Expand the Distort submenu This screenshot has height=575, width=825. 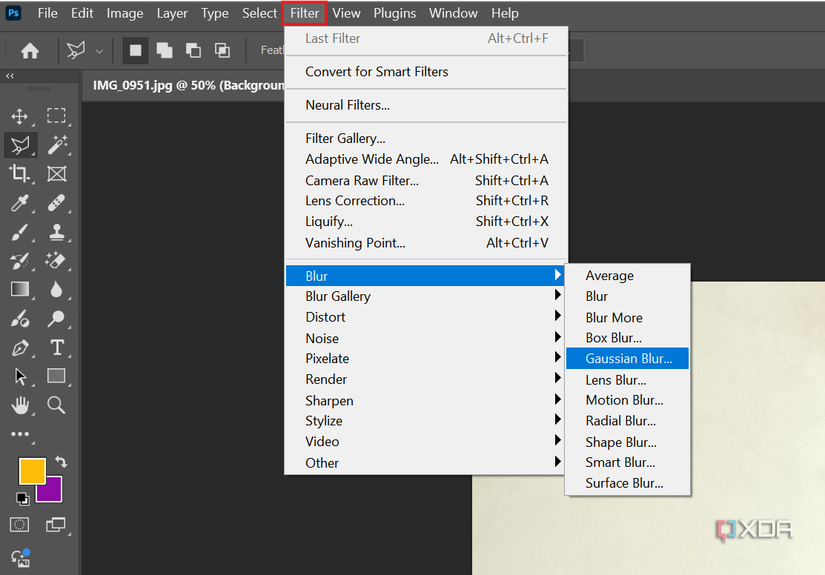(x=424, y=317)
